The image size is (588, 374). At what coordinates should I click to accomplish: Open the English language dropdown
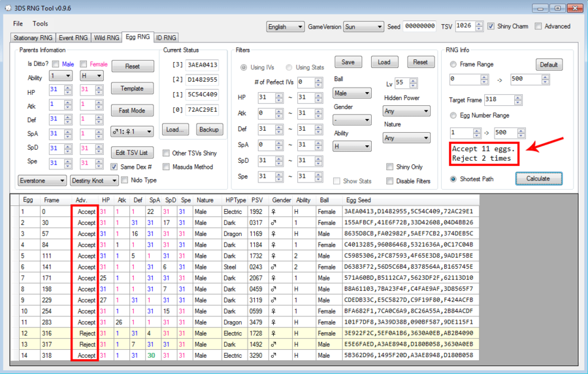(286, 27)
